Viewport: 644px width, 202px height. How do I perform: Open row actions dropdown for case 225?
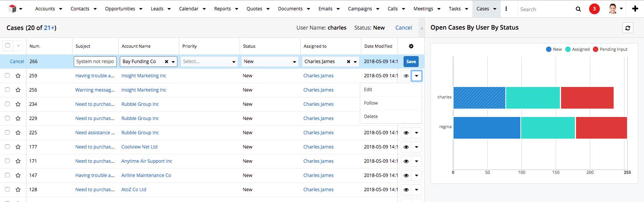point(416,133)
